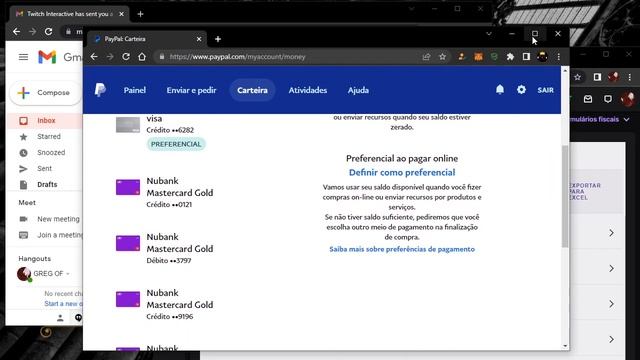Viewport: 640px width, 360px height.
Task: Open Chrome extensions puzzle icon
Action: pos(510,57)
